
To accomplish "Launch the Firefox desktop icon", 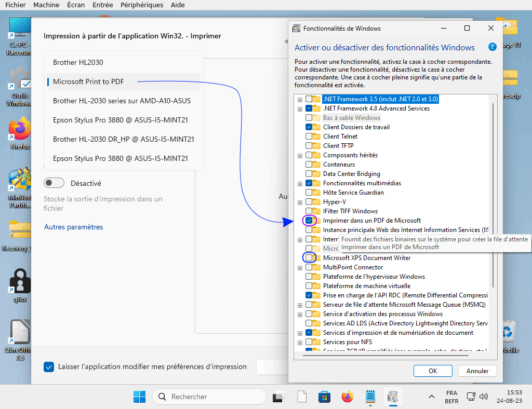I will point(20,133).
